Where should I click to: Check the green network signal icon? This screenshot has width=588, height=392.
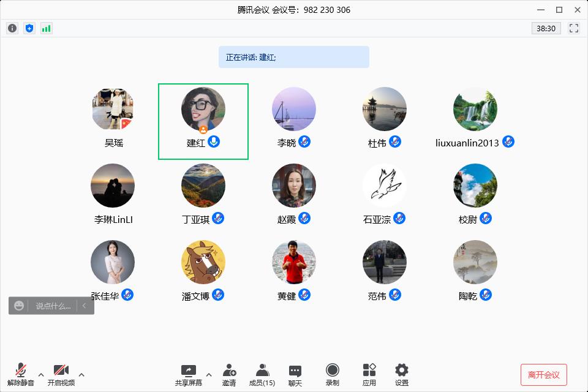tap(46, 28)
